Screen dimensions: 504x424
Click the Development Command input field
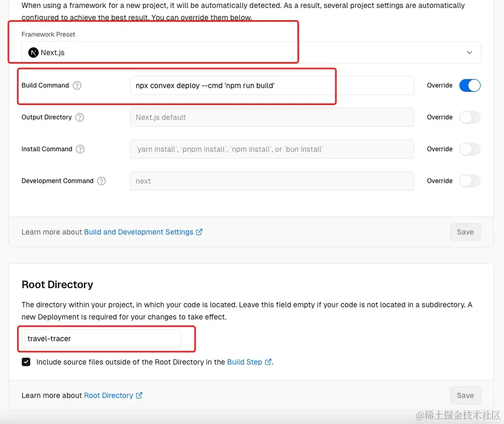click(272, 181)
